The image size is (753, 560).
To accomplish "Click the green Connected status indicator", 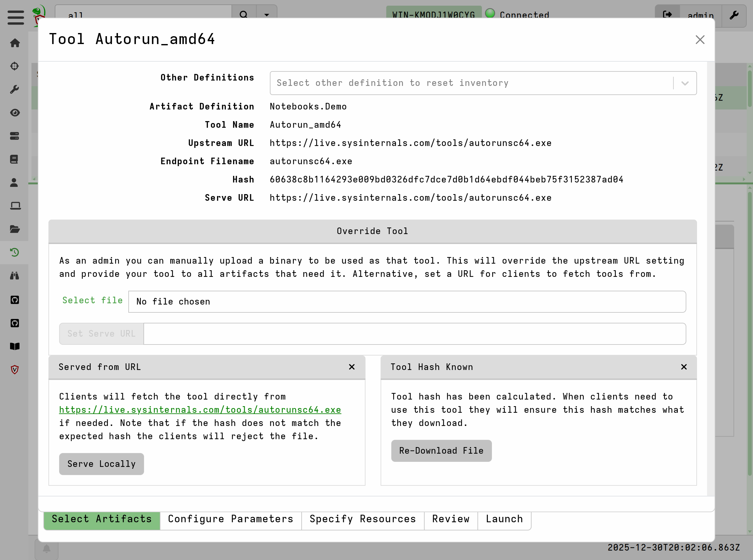I will [490, 14].
